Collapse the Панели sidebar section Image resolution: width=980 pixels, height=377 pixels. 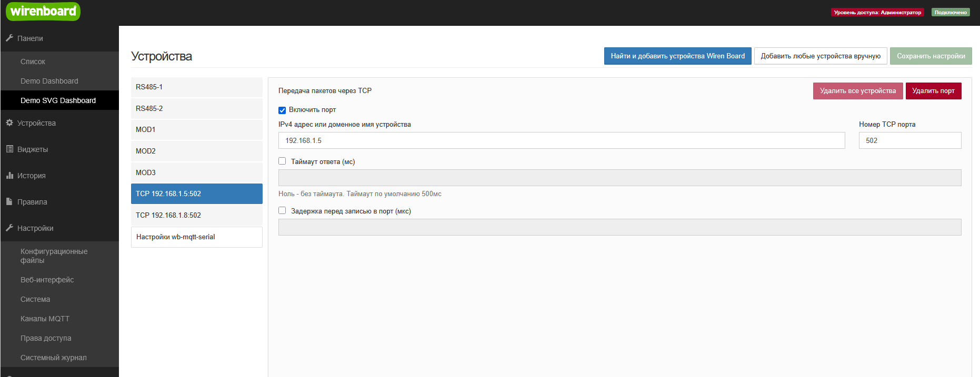[x=30, y=38]
